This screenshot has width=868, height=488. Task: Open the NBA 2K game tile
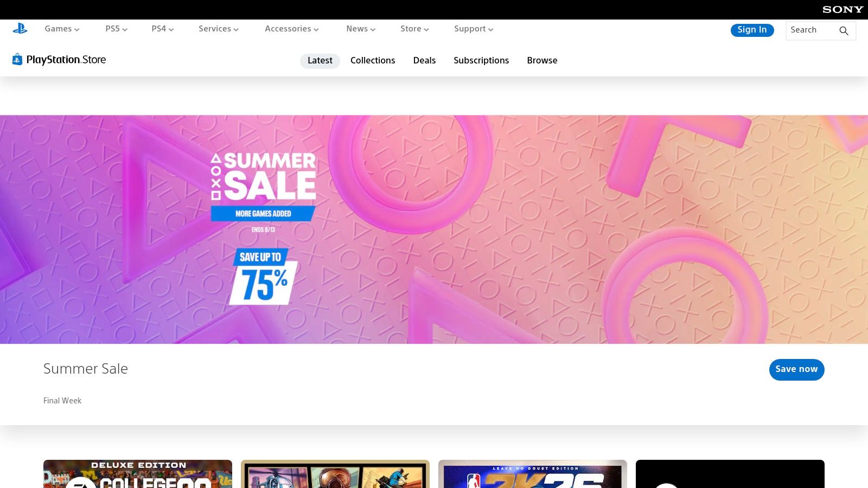tap(533, 474)
